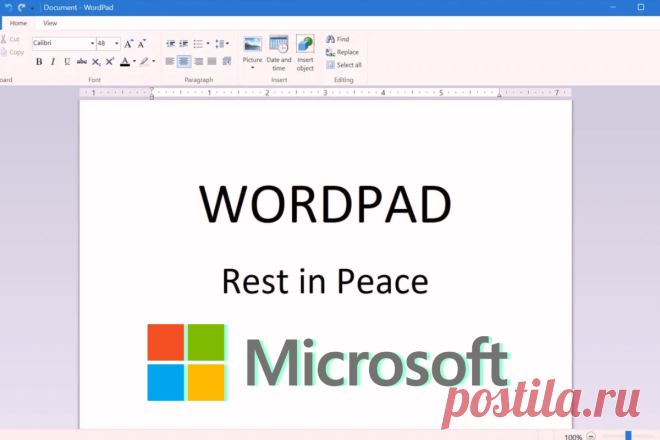Select center text alignment
The width and height of the screenshot is (660, 440).
pyautogui.click(x=184, y=61)
